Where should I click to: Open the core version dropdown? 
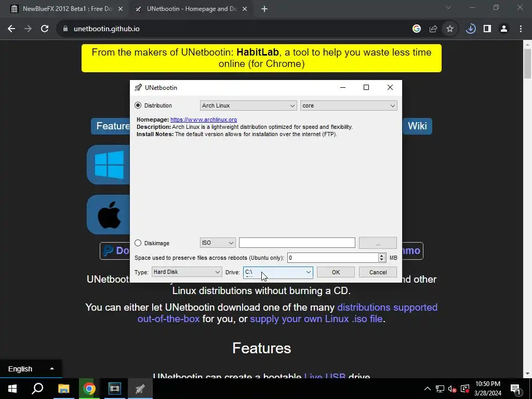click(349, 105)
